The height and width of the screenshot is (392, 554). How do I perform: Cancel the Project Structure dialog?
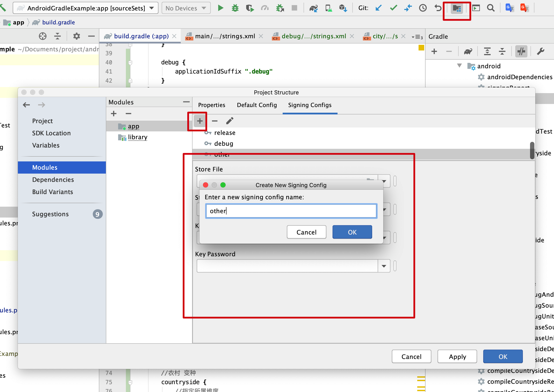[411, 356]
